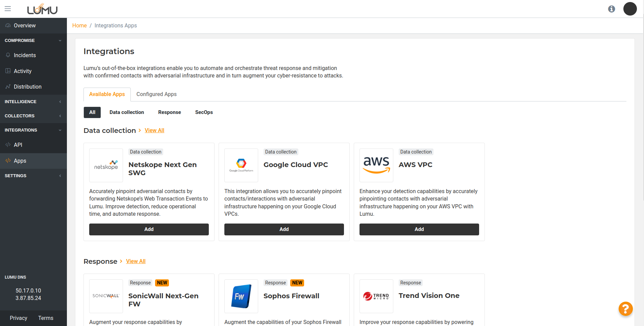Click the Google Cloud Platform logo

(241, 165)
